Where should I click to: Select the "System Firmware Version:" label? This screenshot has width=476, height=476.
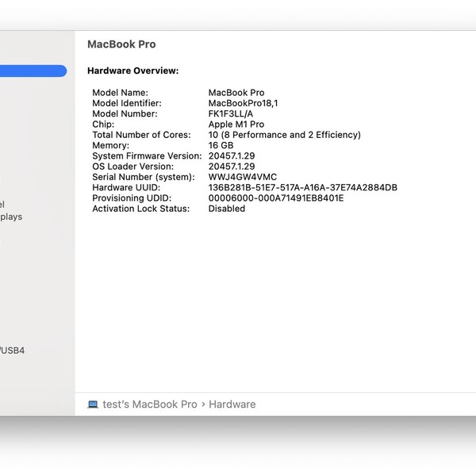(147, 156)
